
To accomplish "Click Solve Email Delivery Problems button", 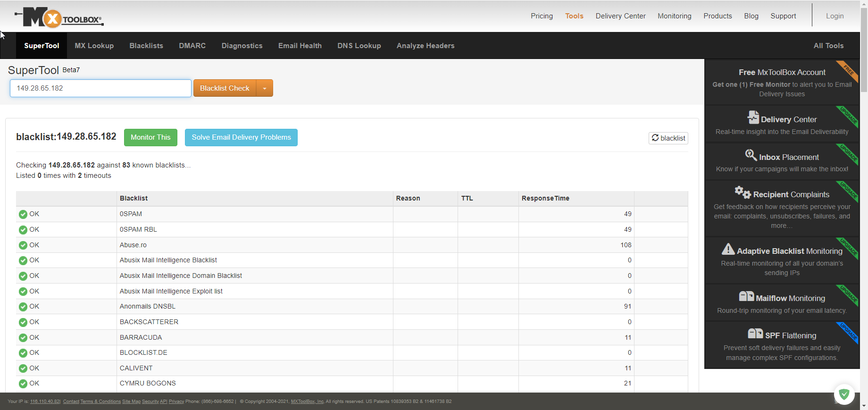I will [x=241, y=137].
